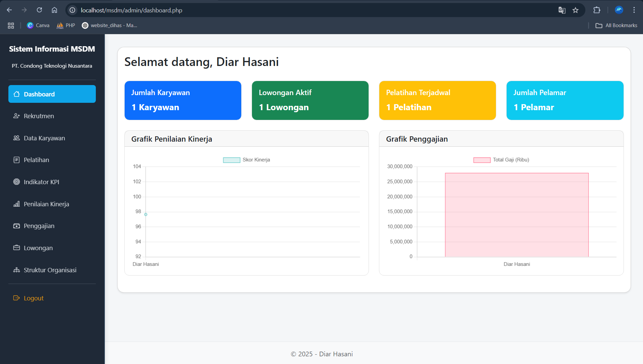
Task: Go to the Penilaian Kinerja menu
Action: click(46, 204)
